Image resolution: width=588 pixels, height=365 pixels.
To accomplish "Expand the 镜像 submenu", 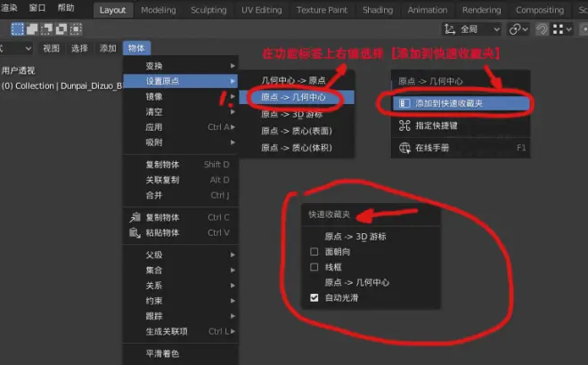I will [x=181, y=97].
